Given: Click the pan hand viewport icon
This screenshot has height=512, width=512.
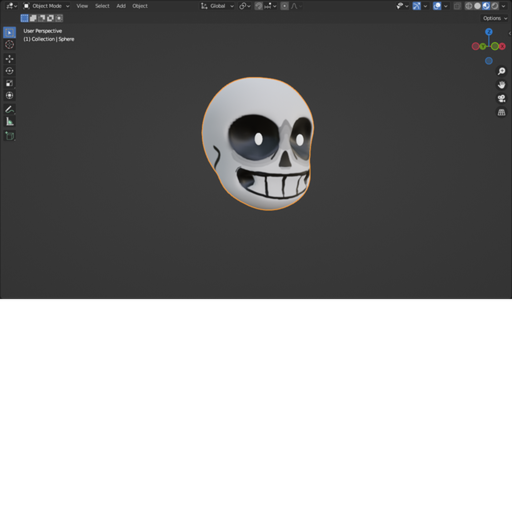Looking at the screenshot, I should pos(501,85).
